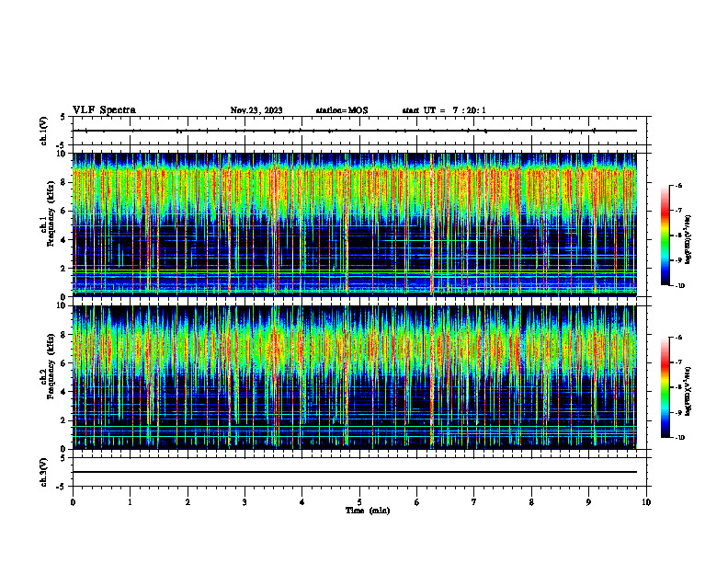The height and width of the screenshot is (563, 728).
Task: Click the "-7" tick on ch.2 color bar
Action: (x=678, y=362)
